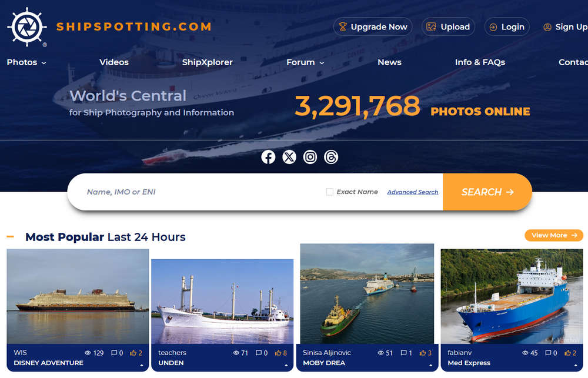Open the ShipXplorer menu item

[x=208, y=62]
